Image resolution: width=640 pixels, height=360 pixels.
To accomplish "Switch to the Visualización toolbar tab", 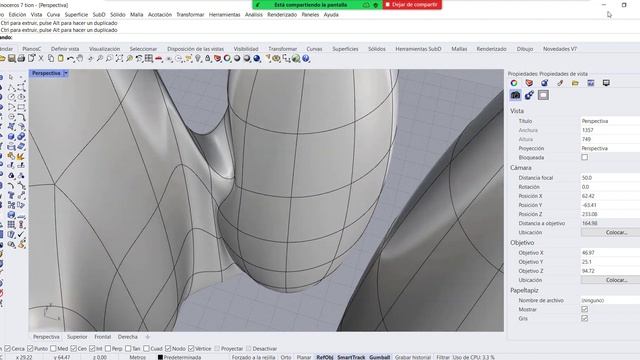I will tap(104, 49).
